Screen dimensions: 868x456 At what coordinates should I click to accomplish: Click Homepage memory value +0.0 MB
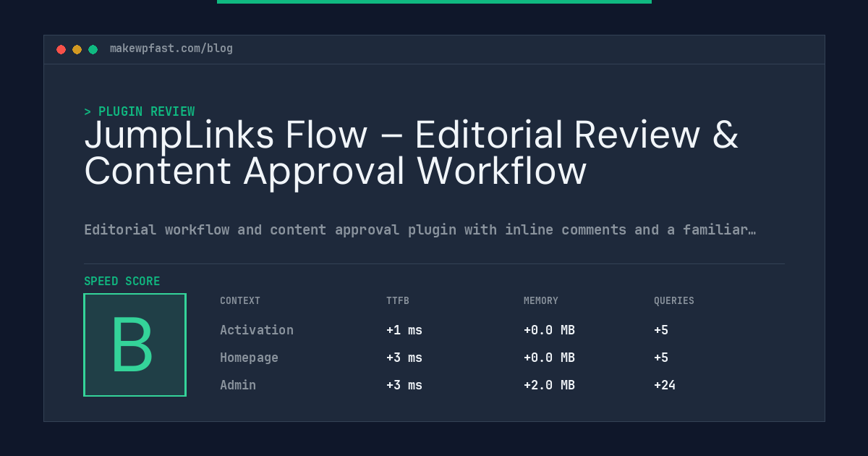pyautogui.click(x=549, y=358)
